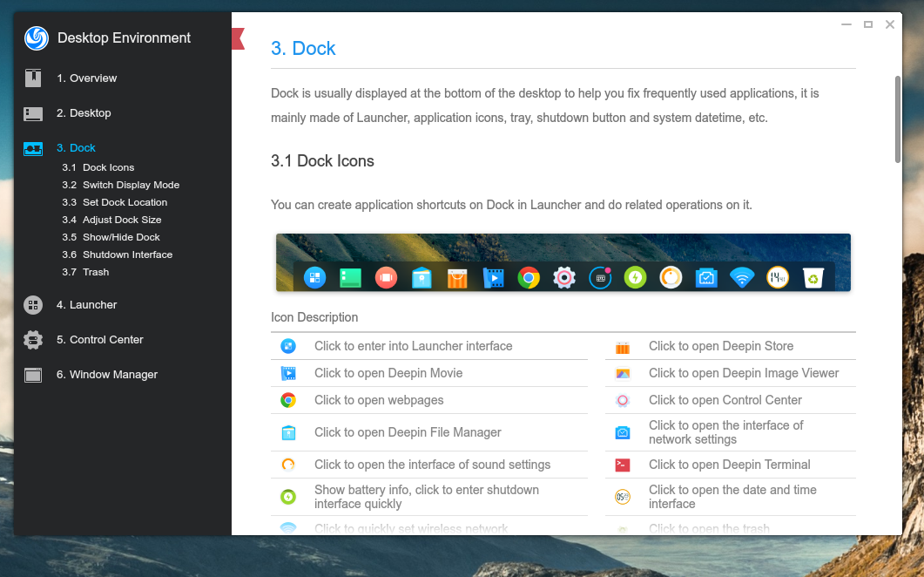Click 'Click to open webpages' text

coord(379,401)
